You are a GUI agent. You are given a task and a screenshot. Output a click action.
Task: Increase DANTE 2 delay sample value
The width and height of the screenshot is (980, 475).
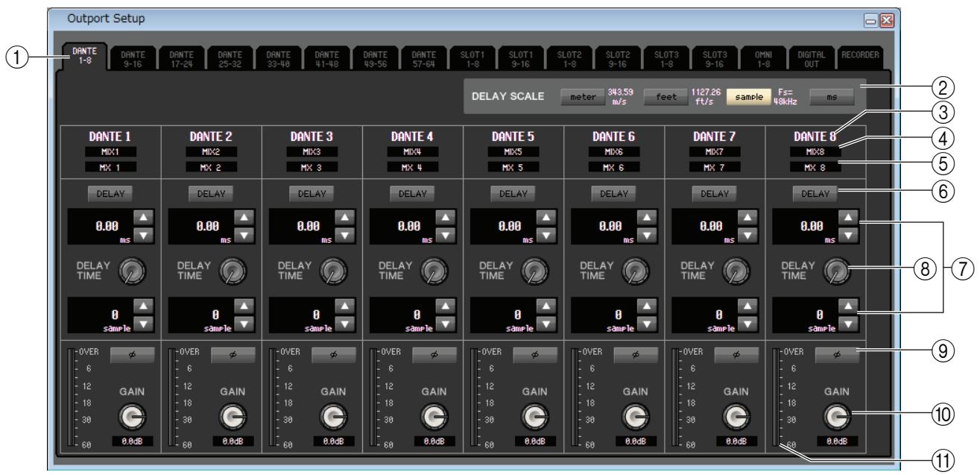243,305
